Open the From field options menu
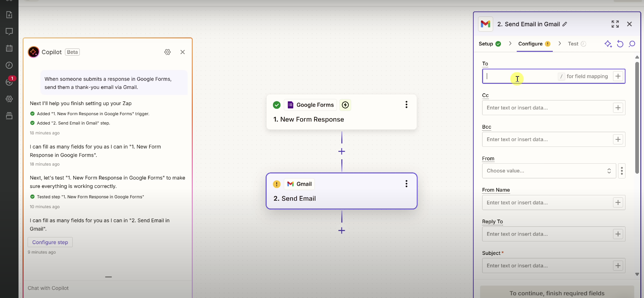The height and width of the screenshot is (298, 644). [622, 171]
